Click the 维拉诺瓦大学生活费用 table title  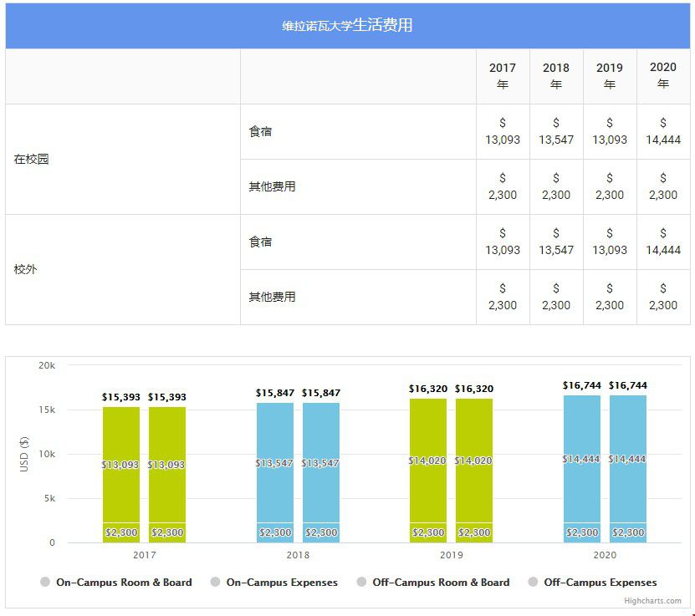[x=348, y=25]
